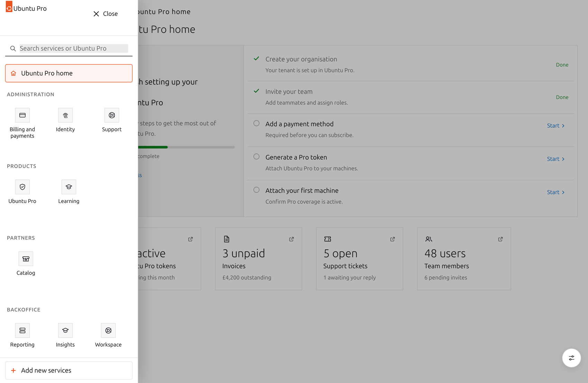Screen dimensions: 588x383
Task: Click the ticket icon on Support tickets card
Action: (x=328, y=239)
